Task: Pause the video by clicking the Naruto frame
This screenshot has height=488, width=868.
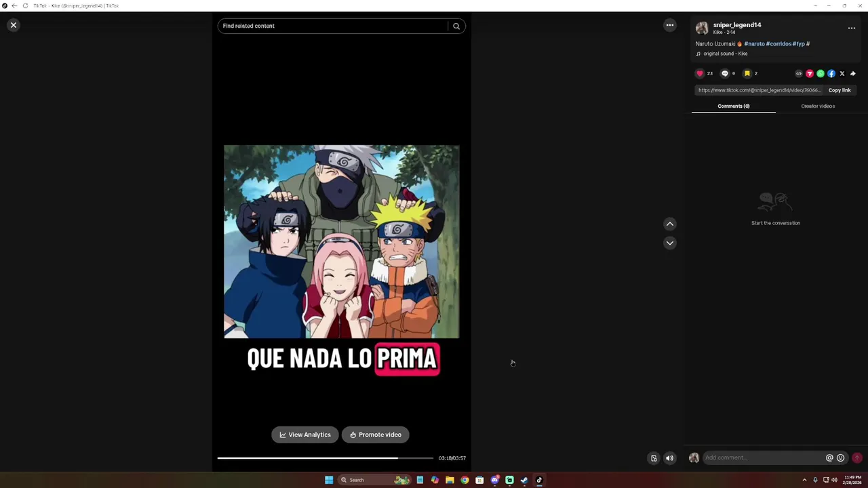Action: pos(342,241)
